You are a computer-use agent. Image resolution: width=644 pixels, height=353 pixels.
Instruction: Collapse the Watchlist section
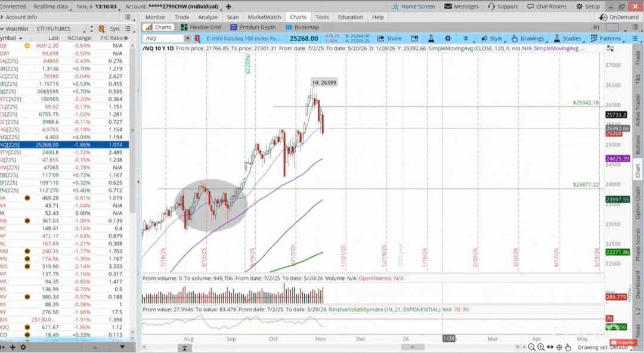[x=2, y=29]
